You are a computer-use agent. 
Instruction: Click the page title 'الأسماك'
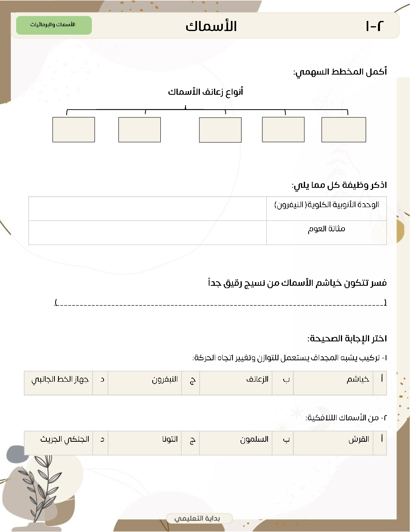[211, 26]
